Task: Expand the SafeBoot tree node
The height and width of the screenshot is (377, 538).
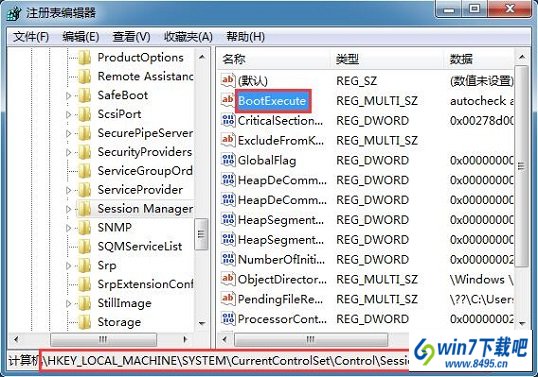Action: pyautogui.click(x=68, y=96)
